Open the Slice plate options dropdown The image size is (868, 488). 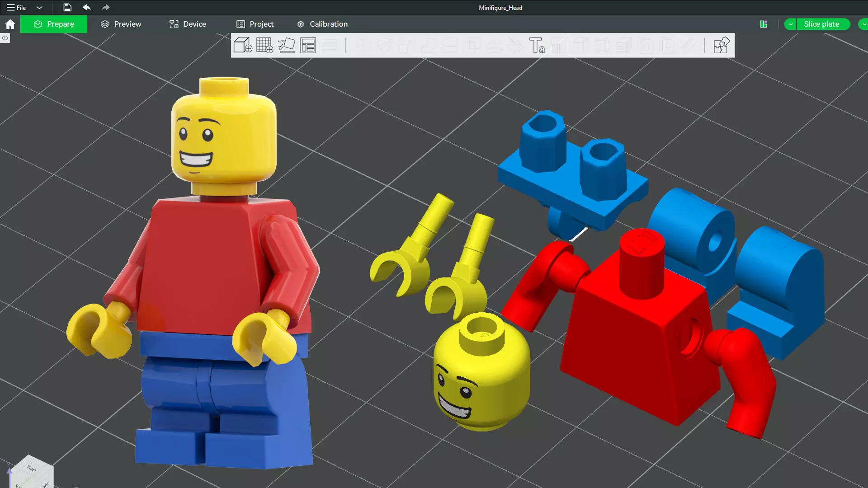790,24
